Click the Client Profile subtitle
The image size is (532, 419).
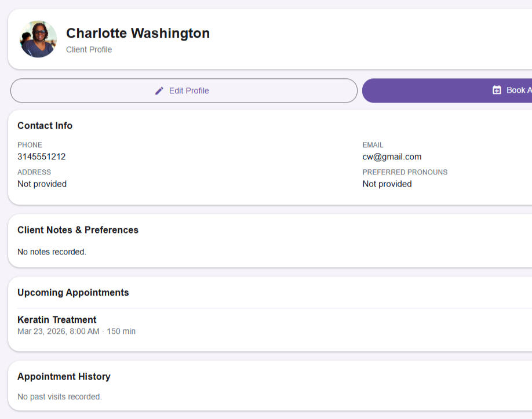pos(89,49)
